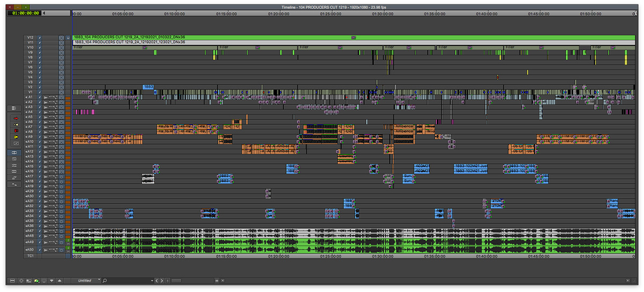Screen dimensions: 644x292
Task: Click the bottom-most icon of the left palette
Action: click(14, 184)
